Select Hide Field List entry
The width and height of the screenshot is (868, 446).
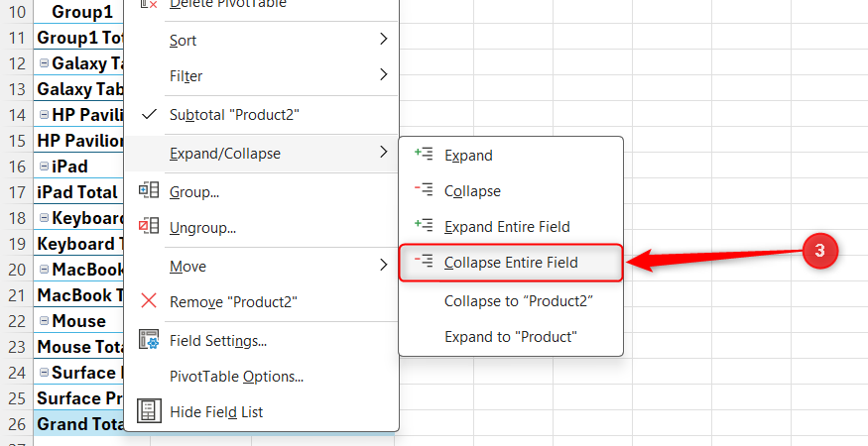261,412
